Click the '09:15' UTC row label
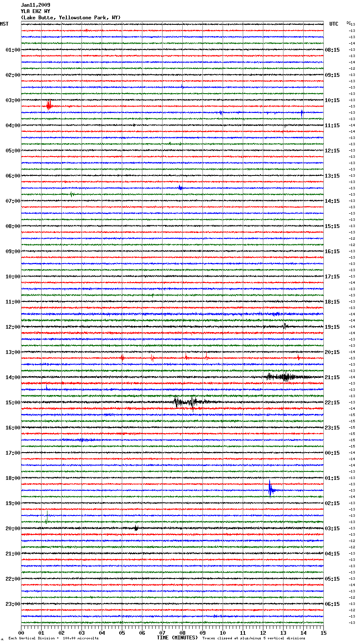The width and height of the screenshot is (357, 644). (332, 75)
